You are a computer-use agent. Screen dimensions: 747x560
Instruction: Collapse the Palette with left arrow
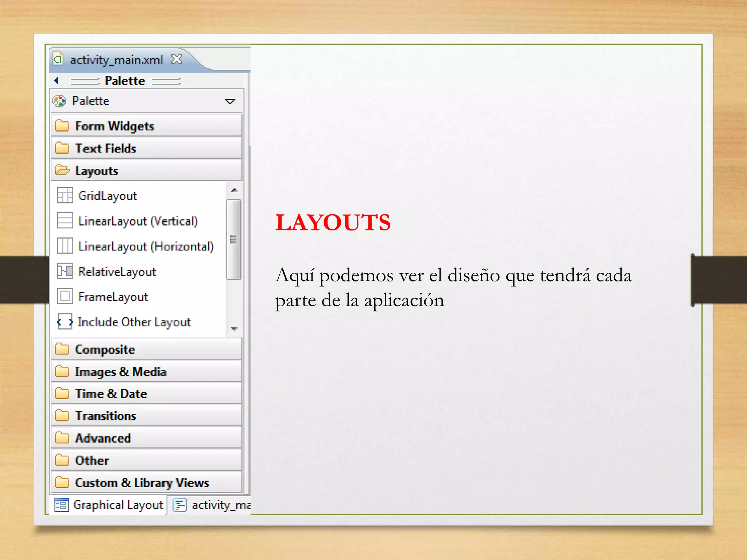point(56,80)
